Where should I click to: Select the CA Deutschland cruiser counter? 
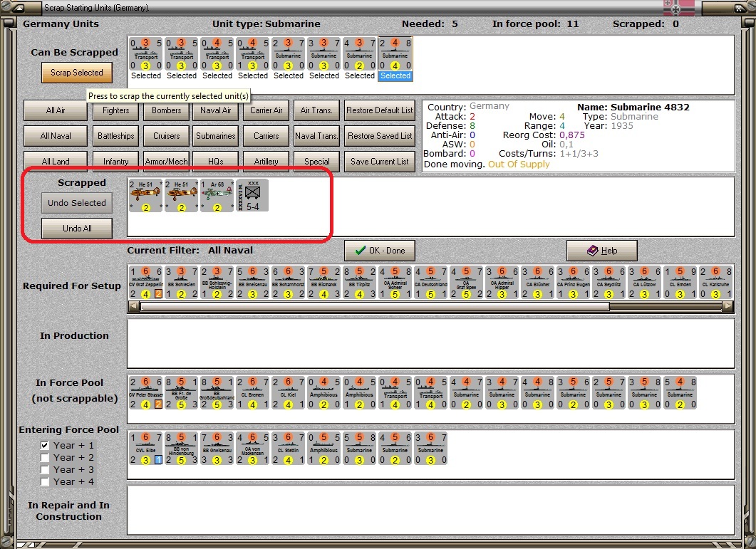pos(431,283)
